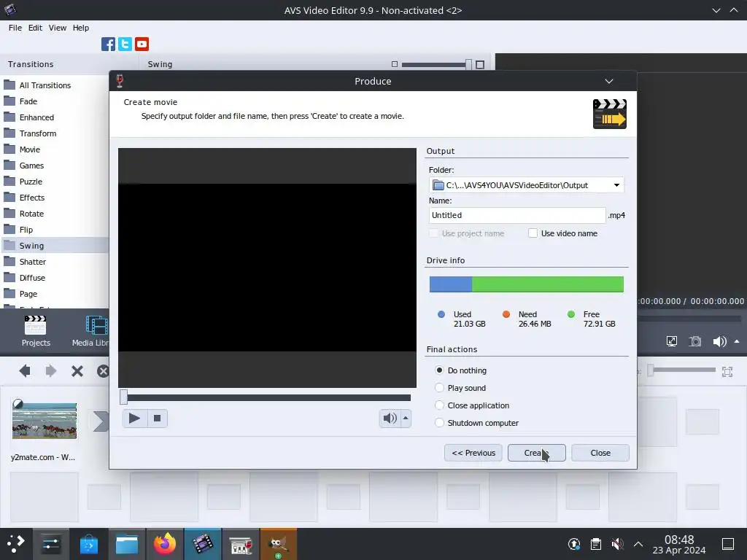Click the Close button in Produce dialog

(600, 453)
